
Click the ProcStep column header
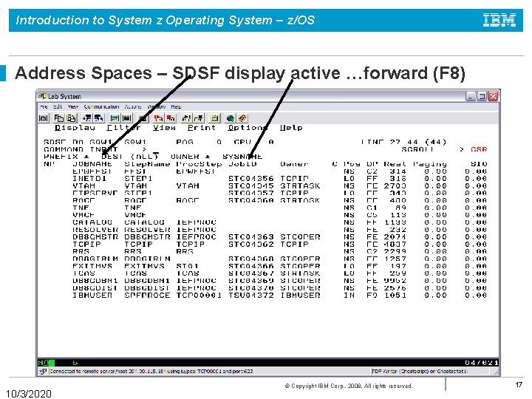tap(199, 164)
